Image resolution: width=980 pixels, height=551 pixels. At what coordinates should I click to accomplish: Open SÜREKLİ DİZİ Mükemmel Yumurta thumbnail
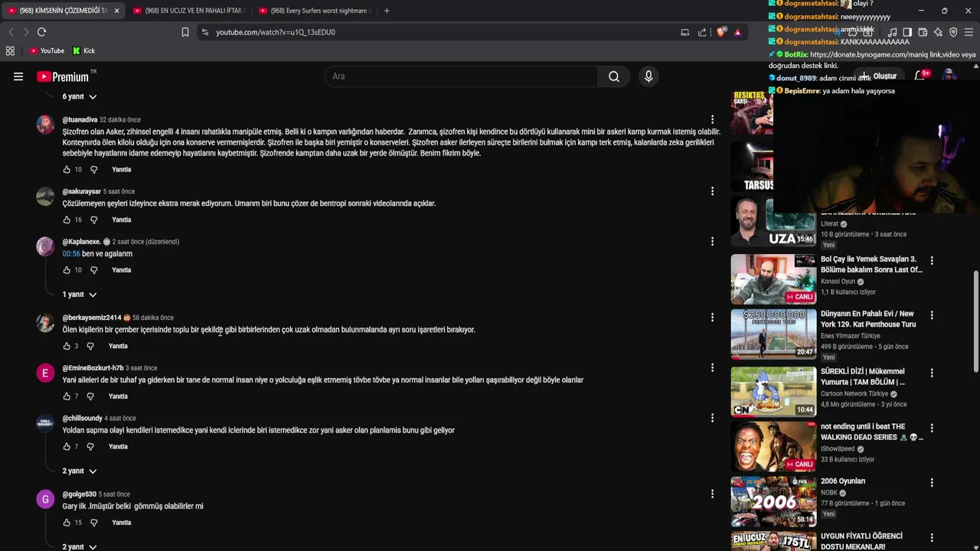tap(773, 392)
